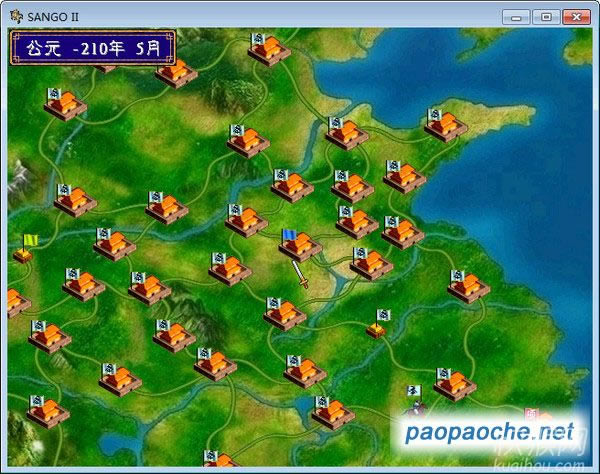Minimize the SANGO II window

(x=517, y=16)
